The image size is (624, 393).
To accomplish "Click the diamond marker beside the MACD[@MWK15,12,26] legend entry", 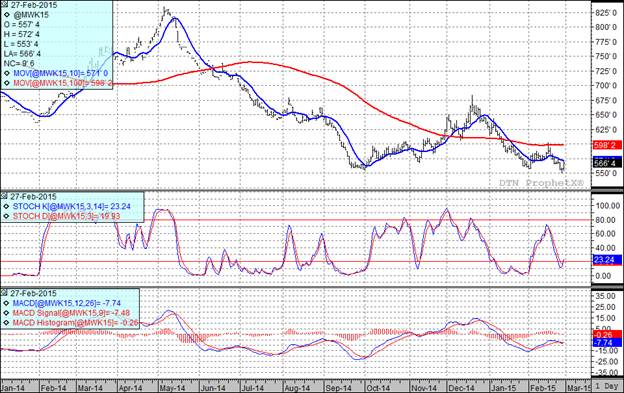I will (7, 303).
